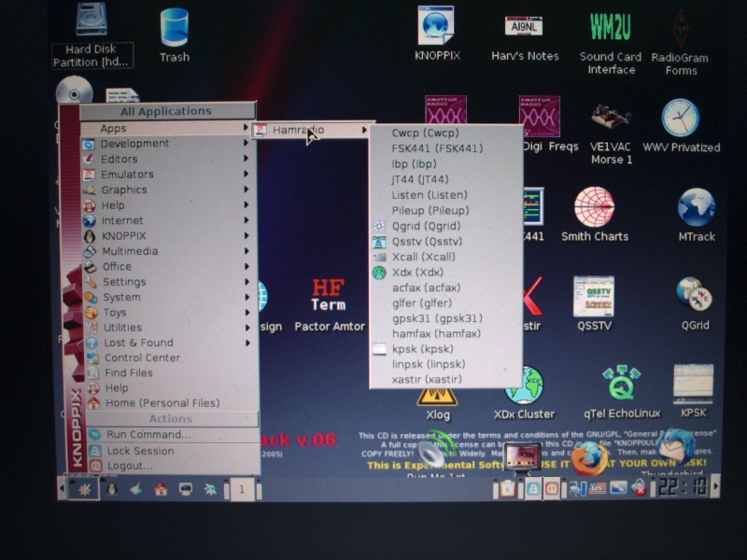The width and height of the screenshot is (747, 560).
Task: Open the terminal monitor icon in panel
Action: [x=185, y=489]
